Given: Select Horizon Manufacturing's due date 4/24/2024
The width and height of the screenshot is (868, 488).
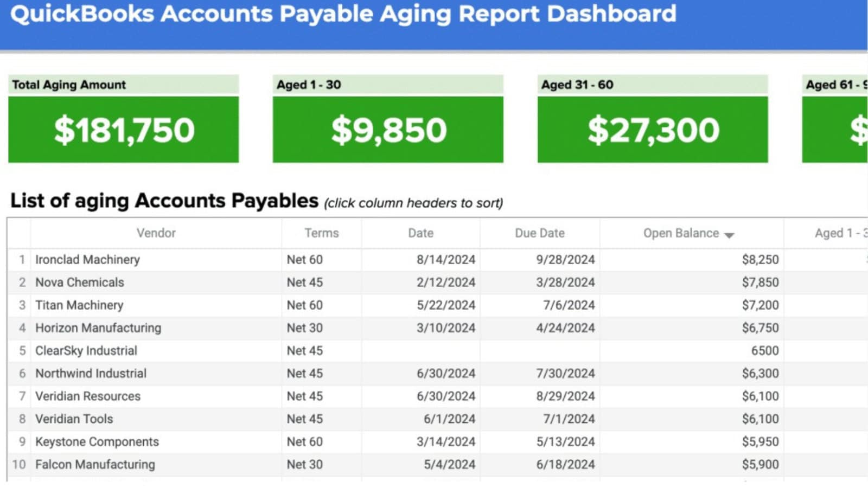Looking at the screenshot, I should [x=566, y=328].
